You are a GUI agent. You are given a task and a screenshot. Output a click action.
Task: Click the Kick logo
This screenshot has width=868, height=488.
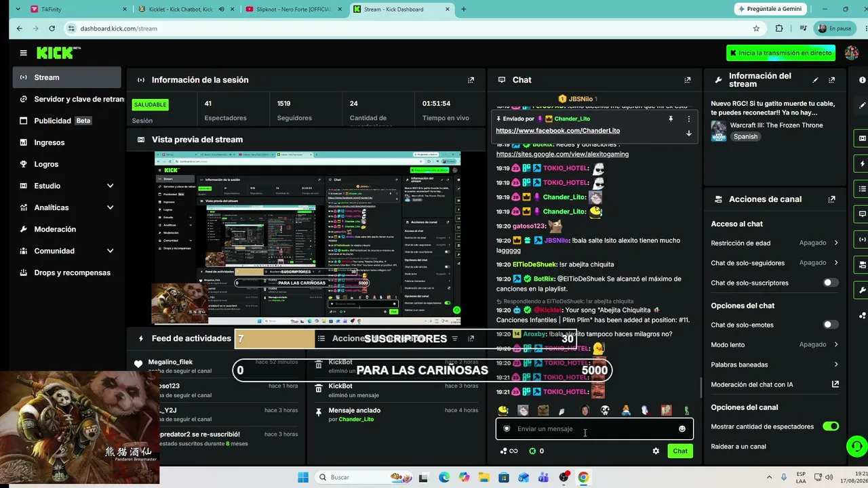58,53
